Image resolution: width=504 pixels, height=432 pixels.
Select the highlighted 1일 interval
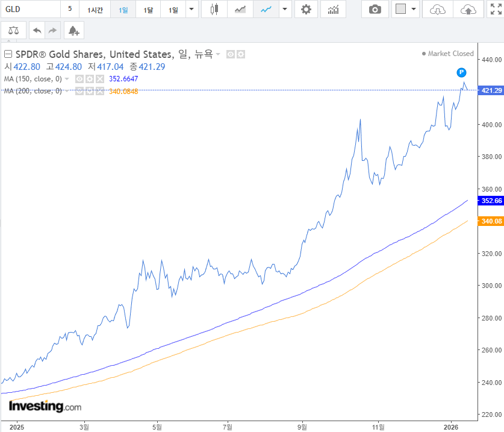pos(123,9)
